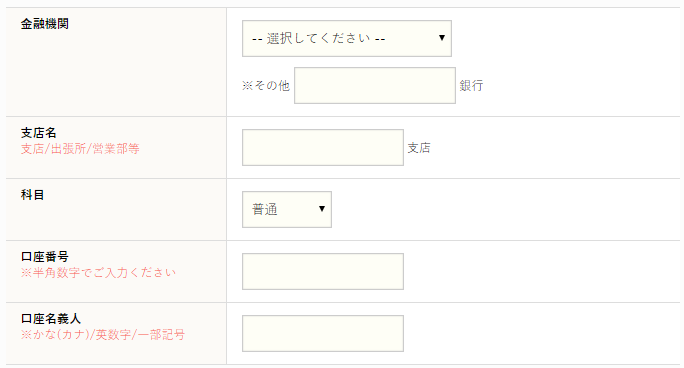Click the 支店名 row label
Image resolution: width=684 pixels, height=368 pixels.
(38, 133)
